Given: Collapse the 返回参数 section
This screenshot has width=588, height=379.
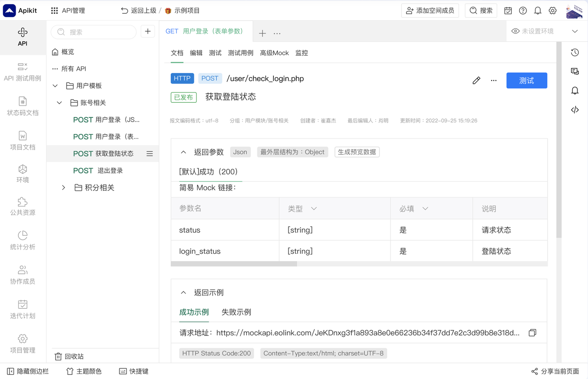Looking at the screenshot, I should pyautogui.click(x=183, y=151).
